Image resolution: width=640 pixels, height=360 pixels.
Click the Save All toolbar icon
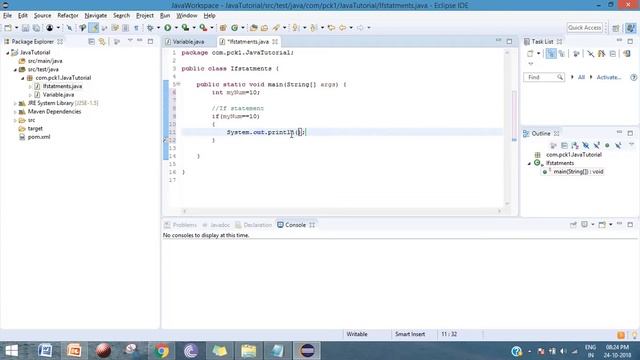[36, 28]
